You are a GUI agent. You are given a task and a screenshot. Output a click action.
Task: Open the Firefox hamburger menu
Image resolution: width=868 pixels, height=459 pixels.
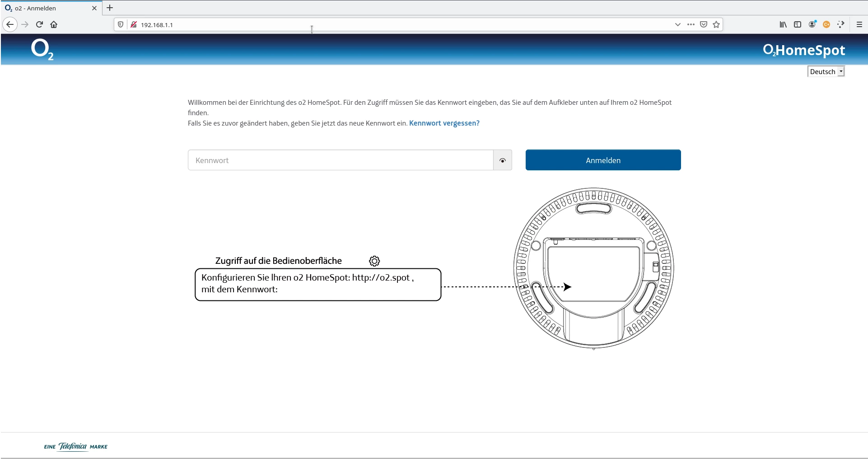(859, 24)
